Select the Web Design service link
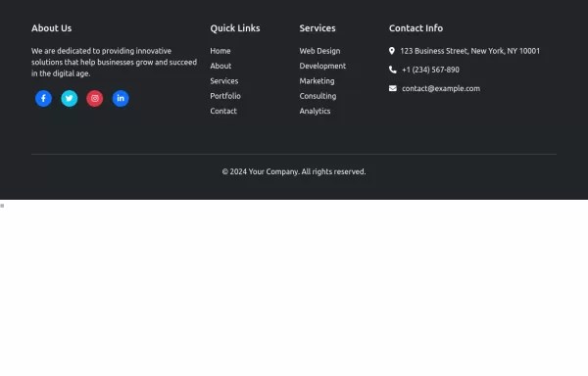 [x=319, y=51]
